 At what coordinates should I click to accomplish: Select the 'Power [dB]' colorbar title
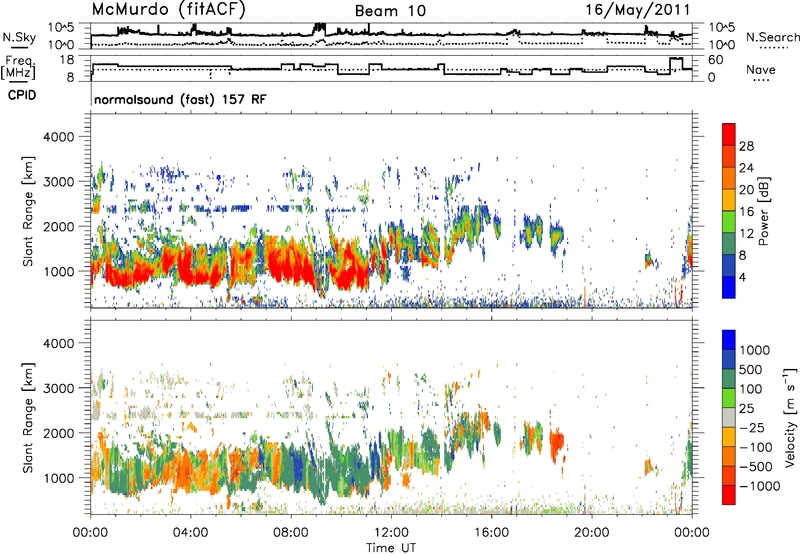point(764,211)
